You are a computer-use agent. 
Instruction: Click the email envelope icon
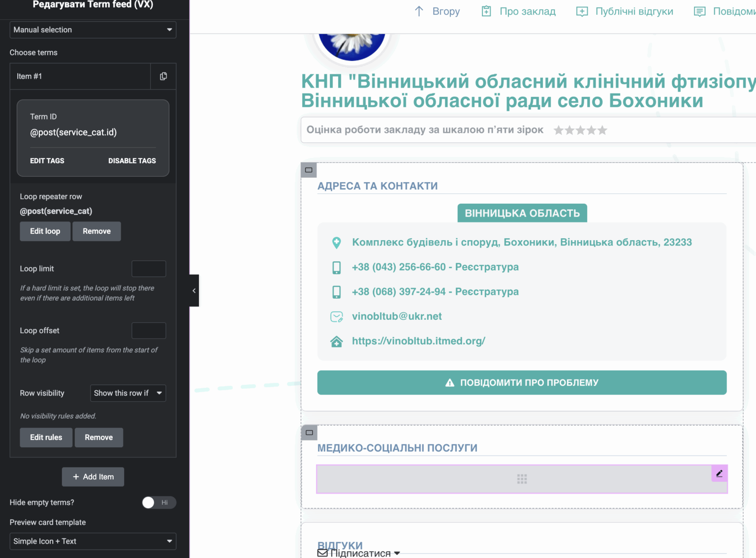(337, 317)
